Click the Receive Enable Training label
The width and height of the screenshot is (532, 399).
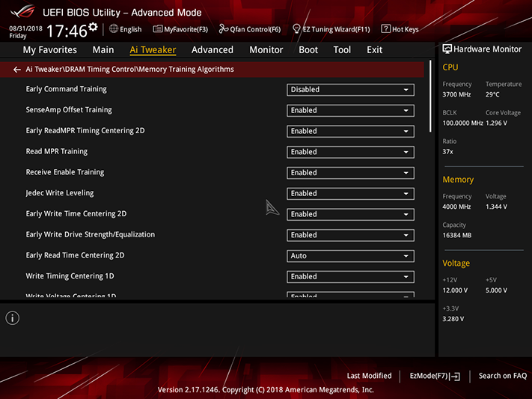[x=65, y=172]
